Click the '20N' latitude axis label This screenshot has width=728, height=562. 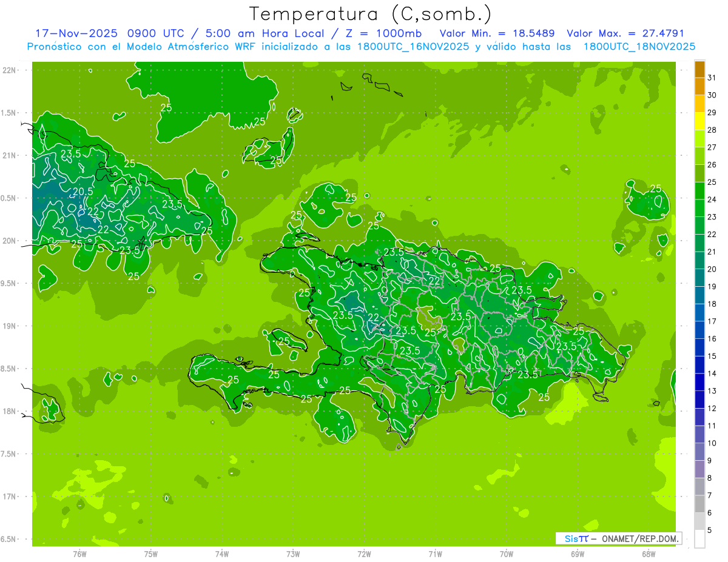10,241
